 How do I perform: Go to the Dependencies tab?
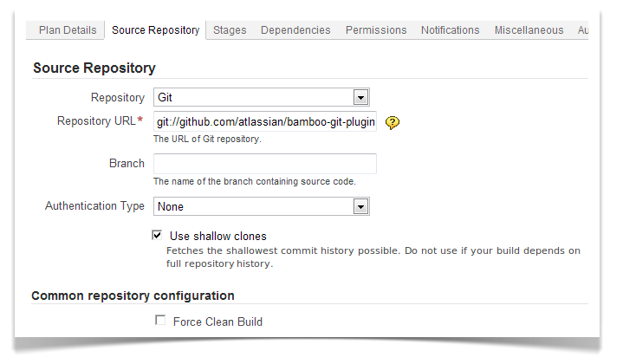click(295, 30)
